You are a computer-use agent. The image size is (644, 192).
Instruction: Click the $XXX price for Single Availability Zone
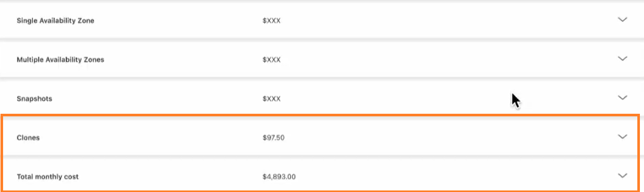272,21
